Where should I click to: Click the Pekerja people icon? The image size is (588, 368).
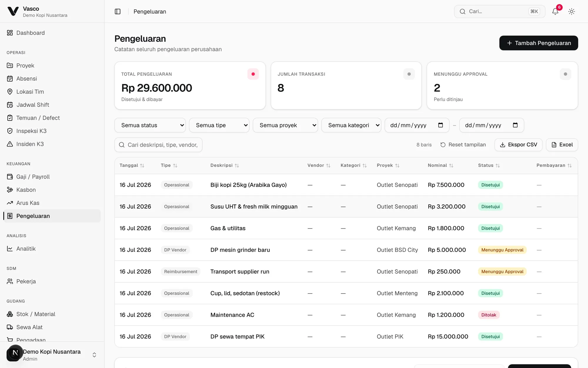point(10,281)
